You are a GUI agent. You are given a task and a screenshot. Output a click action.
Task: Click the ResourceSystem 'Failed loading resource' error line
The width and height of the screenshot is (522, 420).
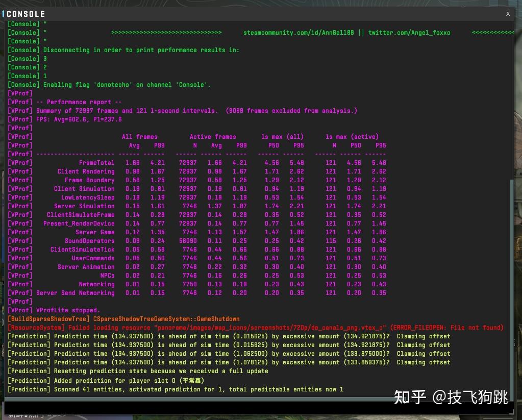click(256, 328)
